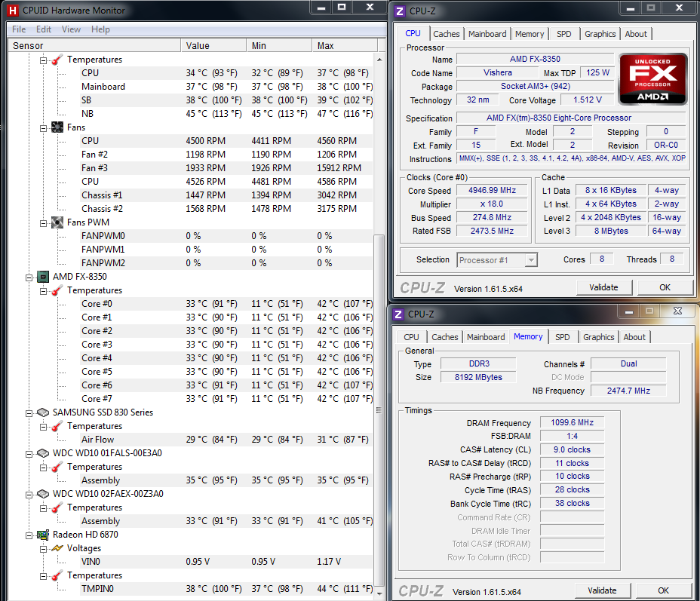Image resolution: width=700 pixels, height=601 pixels.
Task: Open the Help menu in HWMonitor
Action: 100,29
